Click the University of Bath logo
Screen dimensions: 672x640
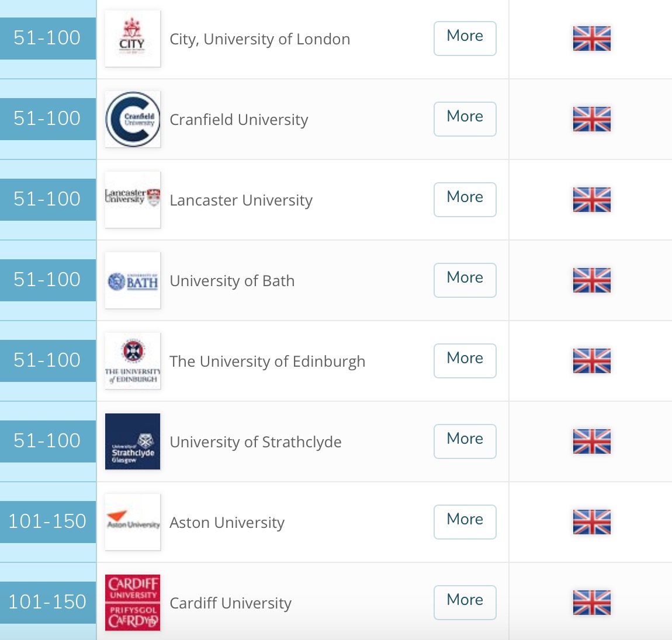(133, 280)
